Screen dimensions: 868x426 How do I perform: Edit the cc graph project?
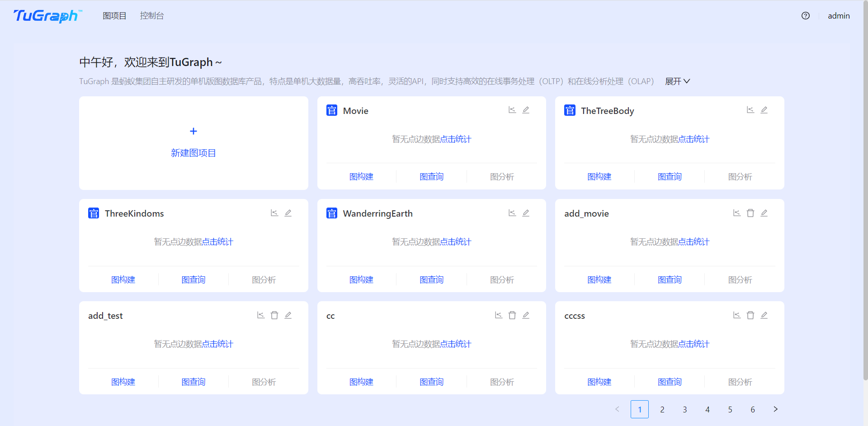pos(526,315)
